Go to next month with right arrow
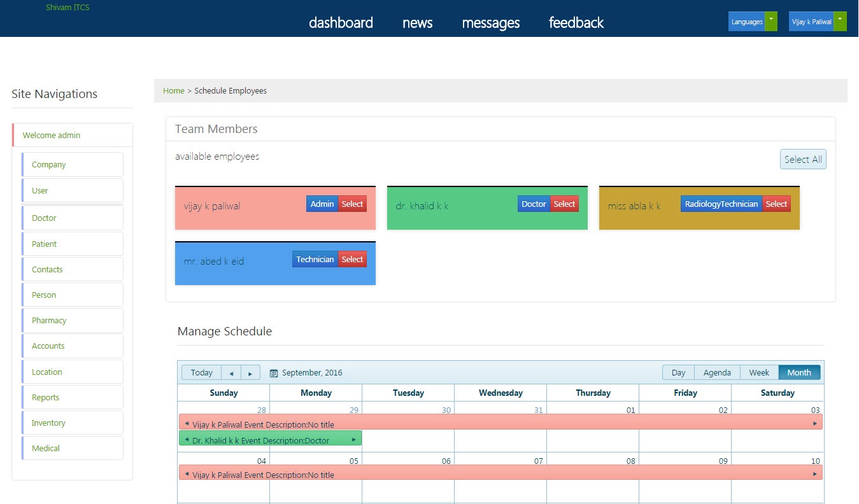The height and width of the screenshot is (504, 859). point(250,373)
